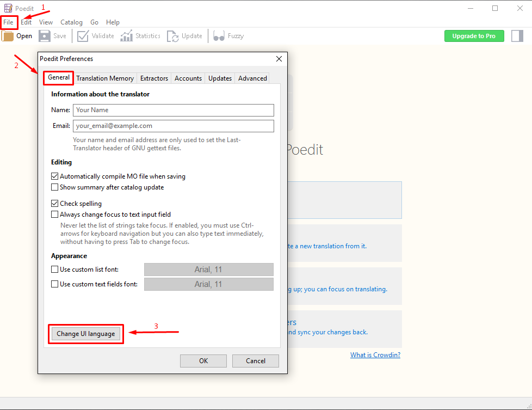Switch to the Advanced tab
The height and width of the screenshot is (410, 532).
pyautogui.click(x=252, y=78)
